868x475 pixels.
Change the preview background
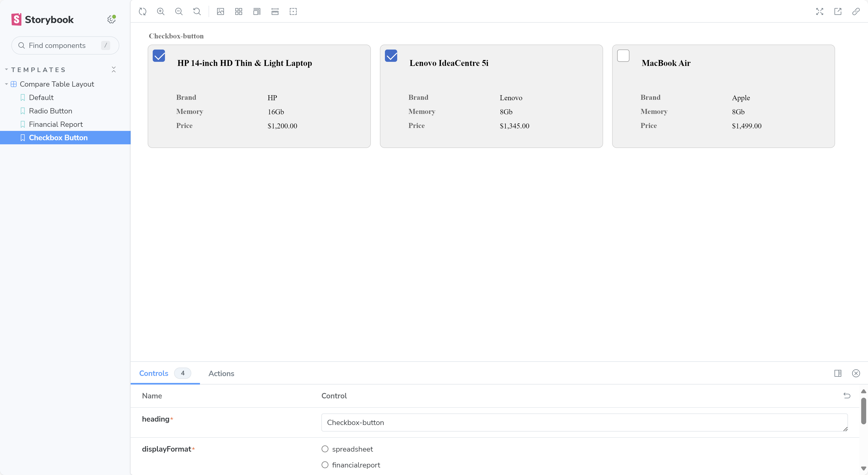pos(220,11)
